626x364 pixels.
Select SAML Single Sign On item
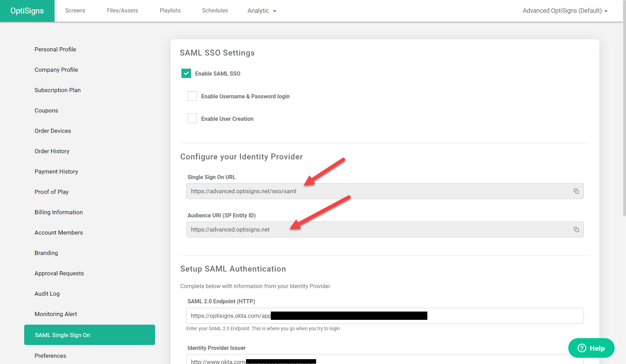click(89, 335)
